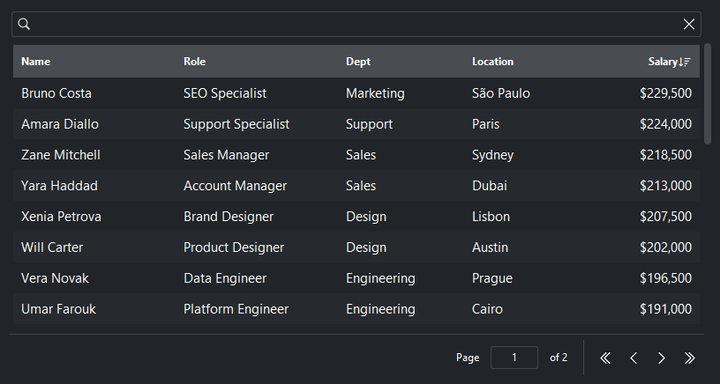
Task: Sort by the Role column header
Action: pyautogui.click(x=194, y=62)
